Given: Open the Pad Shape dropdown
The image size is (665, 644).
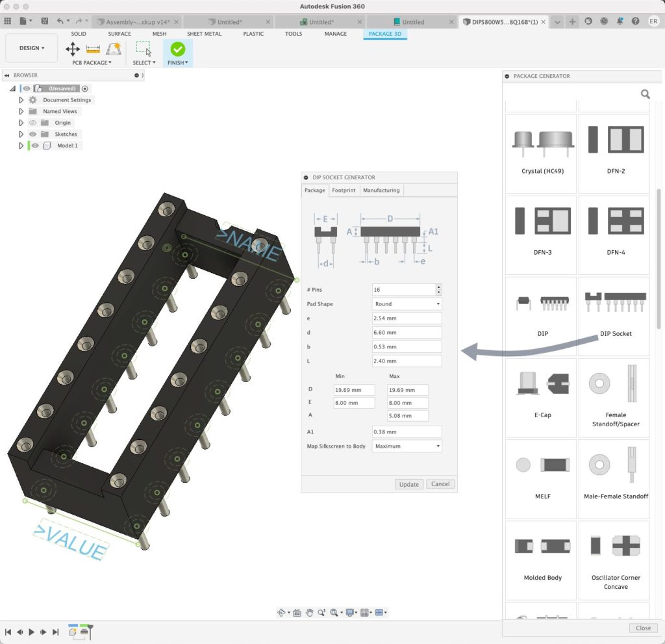Looking at the screenshot, I should (407, 303).
